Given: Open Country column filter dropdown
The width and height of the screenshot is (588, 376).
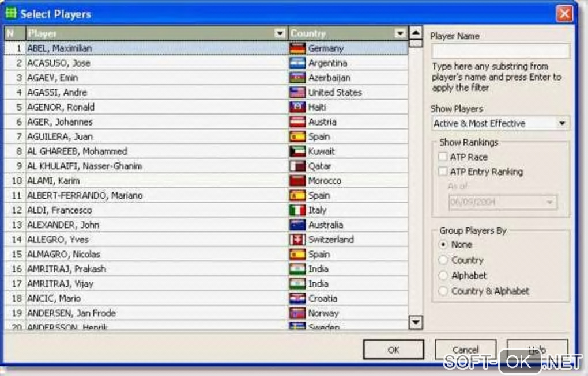Looking at the screenshot, I should coord(400,33).
